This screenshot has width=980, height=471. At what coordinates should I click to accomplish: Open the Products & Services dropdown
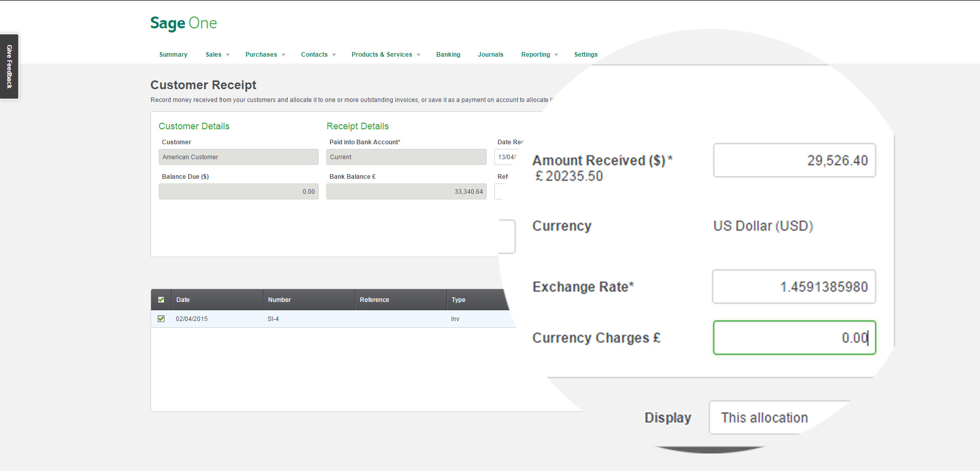click(385, 54)
